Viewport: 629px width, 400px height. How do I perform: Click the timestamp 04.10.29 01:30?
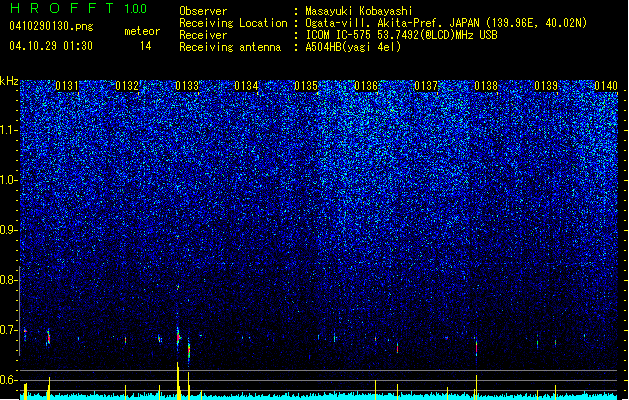click(x=51, y=46)
